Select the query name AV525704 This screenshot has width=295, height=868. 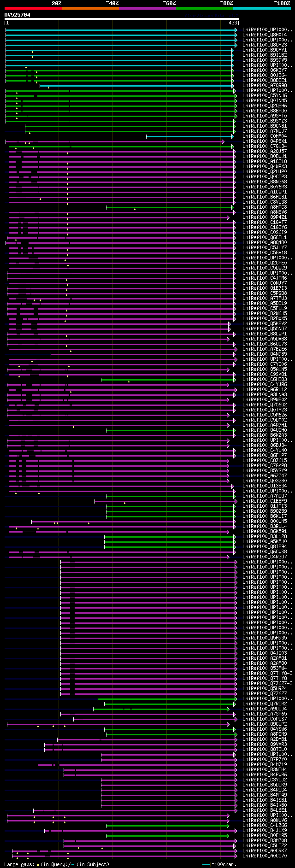[18, 15]
